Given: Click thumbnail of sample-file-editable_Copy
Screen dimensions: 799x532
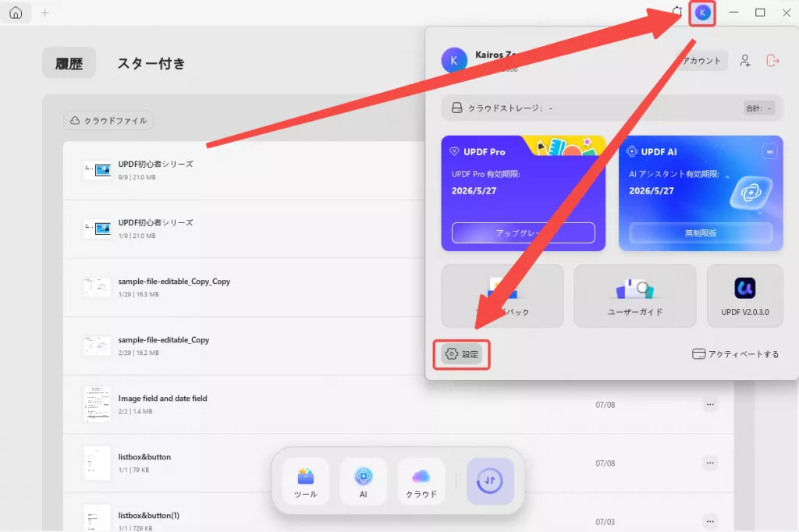Looking at the screenshot, I should click(x=97, y=346).
